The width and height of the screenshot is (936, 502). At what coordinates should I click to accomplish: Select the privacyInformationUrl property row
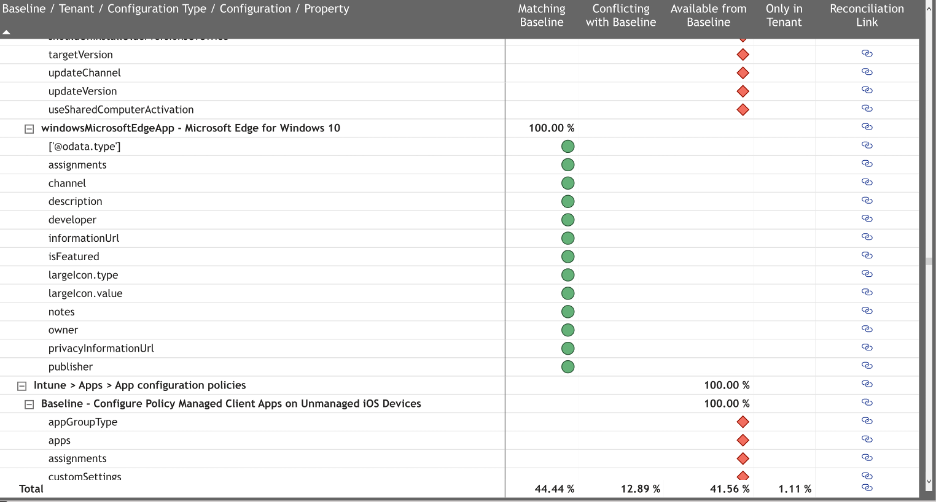pos(101,348)
